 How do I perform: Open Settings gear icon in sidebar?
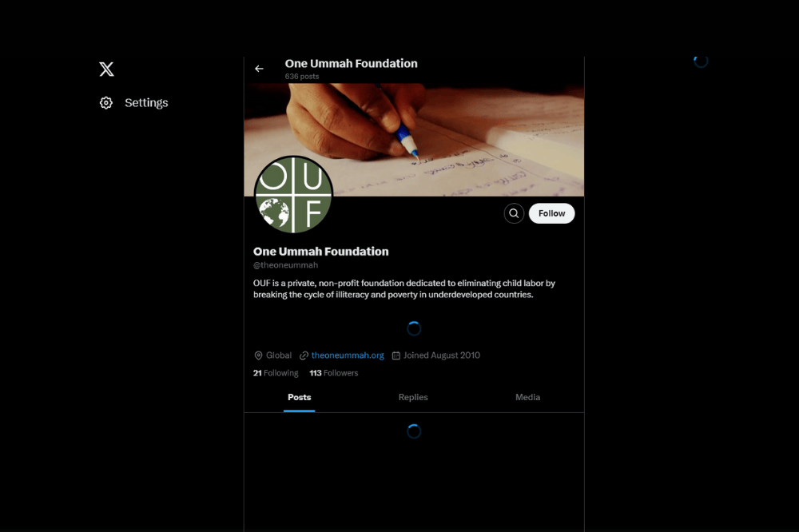click(106, 103)
